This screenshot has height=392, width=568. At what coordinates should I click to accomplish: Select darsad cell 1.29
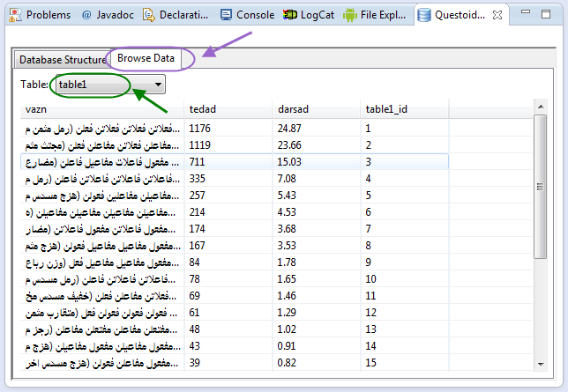(317, 313)
